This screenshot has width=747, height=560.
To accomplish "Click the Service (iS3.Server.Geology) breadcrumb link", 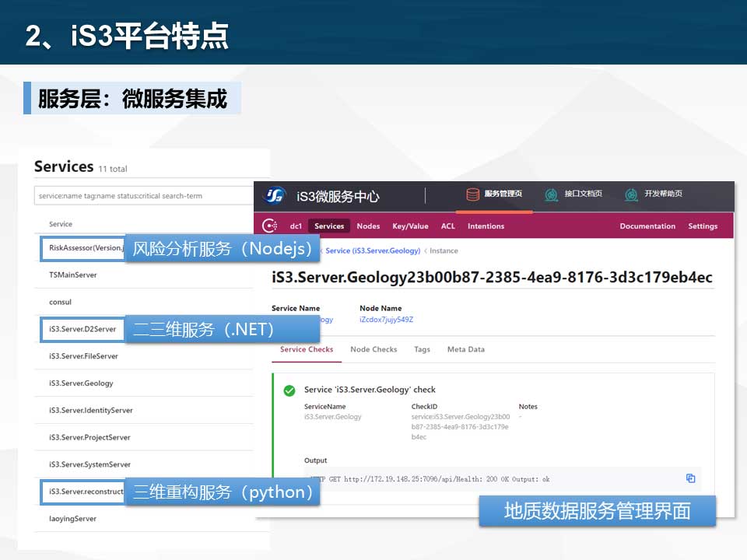I will tap(373, 251).
